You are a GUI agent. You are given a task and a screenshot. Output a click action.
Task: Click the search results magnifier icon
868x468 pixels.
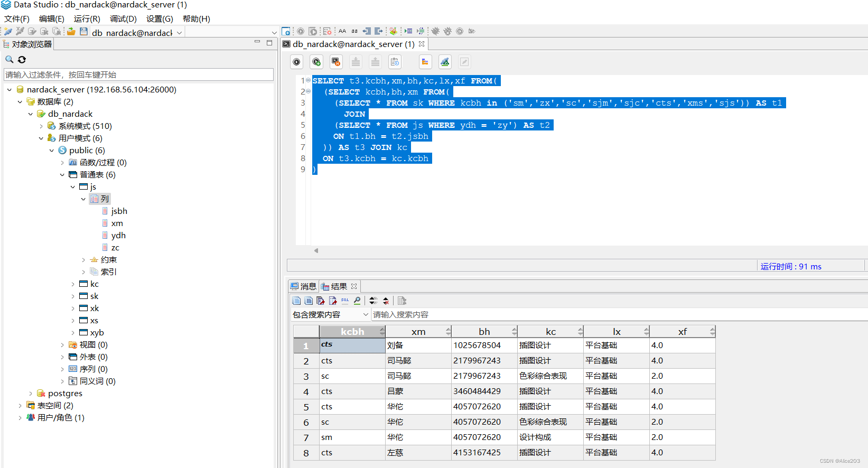(357, 301)
